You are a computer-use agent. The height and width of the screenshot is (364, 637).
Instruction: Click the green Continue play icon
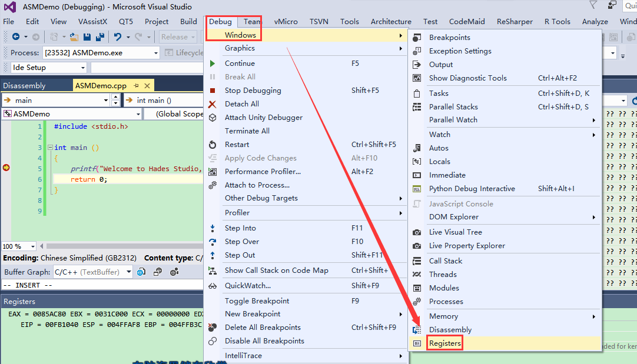(213, 64)
